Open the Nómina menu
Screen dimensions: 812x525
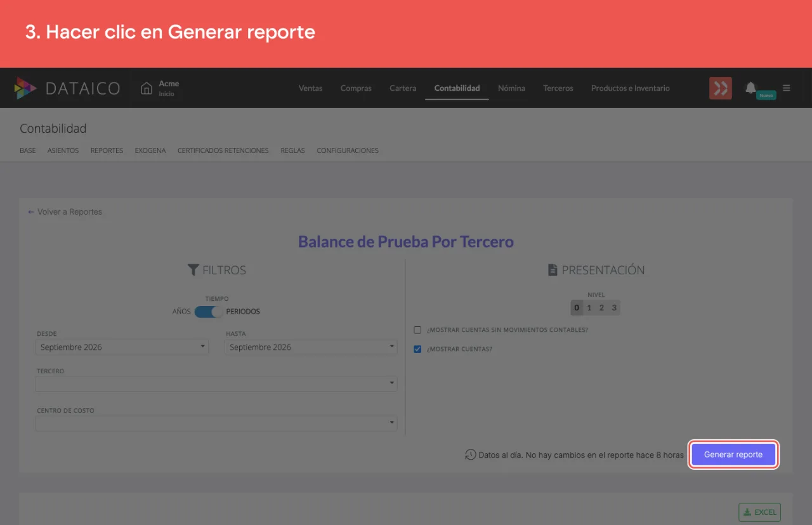(x=511, y=88)
